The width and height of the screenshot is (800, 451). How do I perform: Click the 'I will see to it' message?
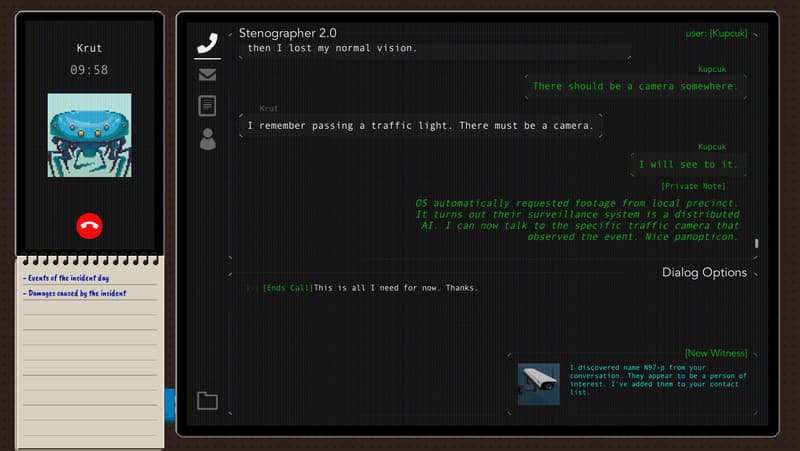(692, 164)
